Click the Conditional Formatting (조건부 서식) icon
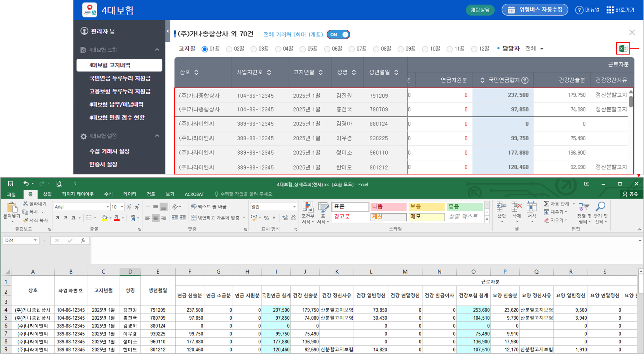Viewport: 644px width, 354px height. (308, 207)
